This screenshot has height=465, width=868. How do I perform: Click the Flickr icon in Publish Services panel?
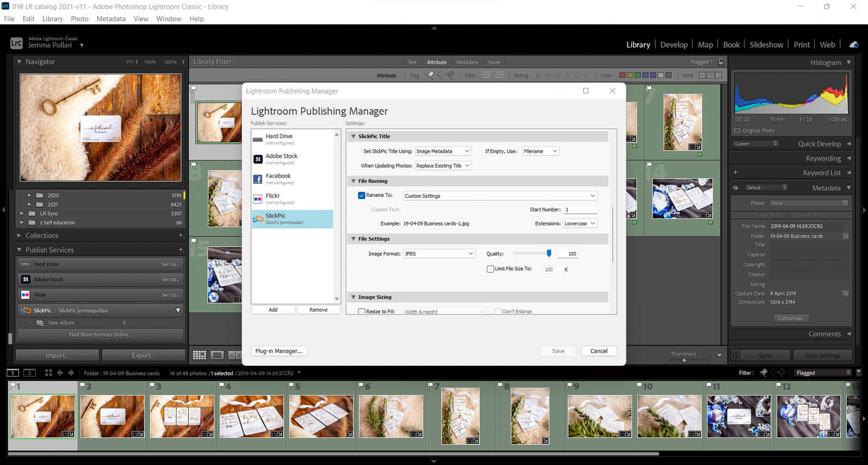tap(25, 295)
